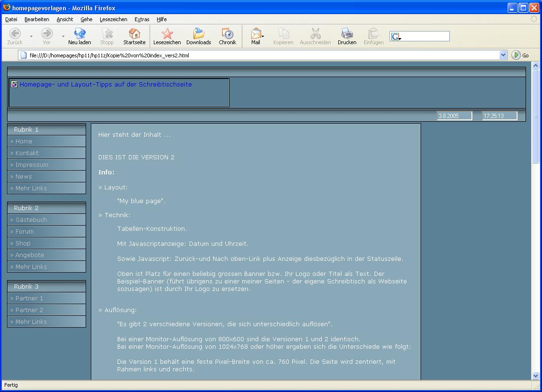Viewport: 542px width, 392px height.
Task: Click into the address URL field
Action: (x=259, y=55)
